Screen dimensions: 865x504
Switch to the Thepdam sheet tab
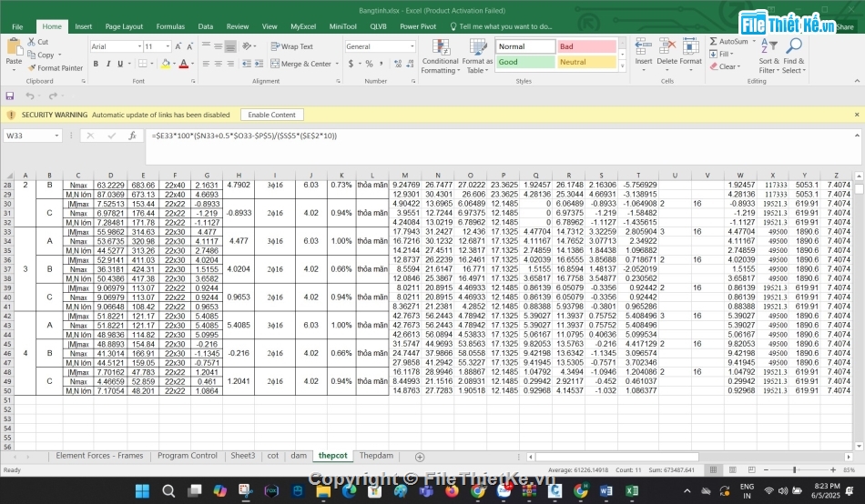376,456
